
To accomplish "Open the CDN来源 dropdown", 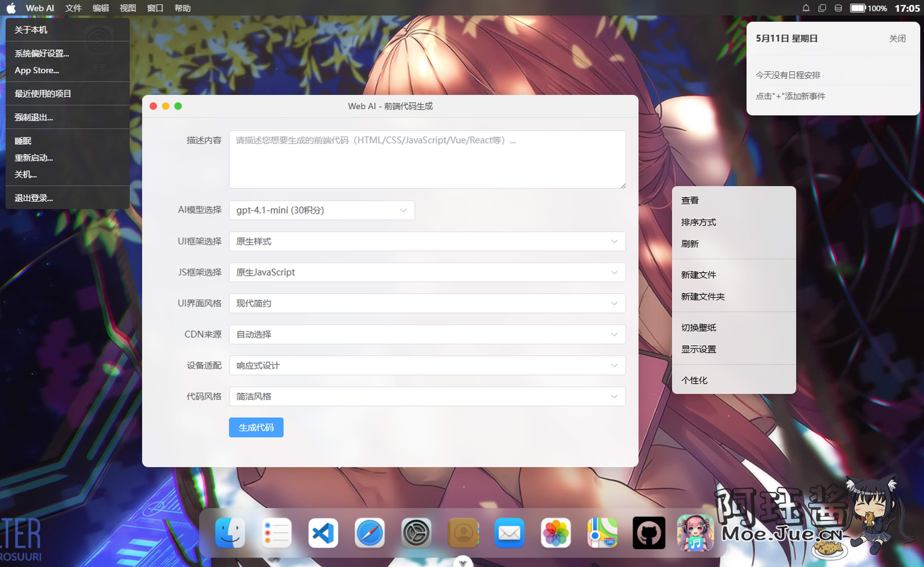I will (x=427, y=334).
